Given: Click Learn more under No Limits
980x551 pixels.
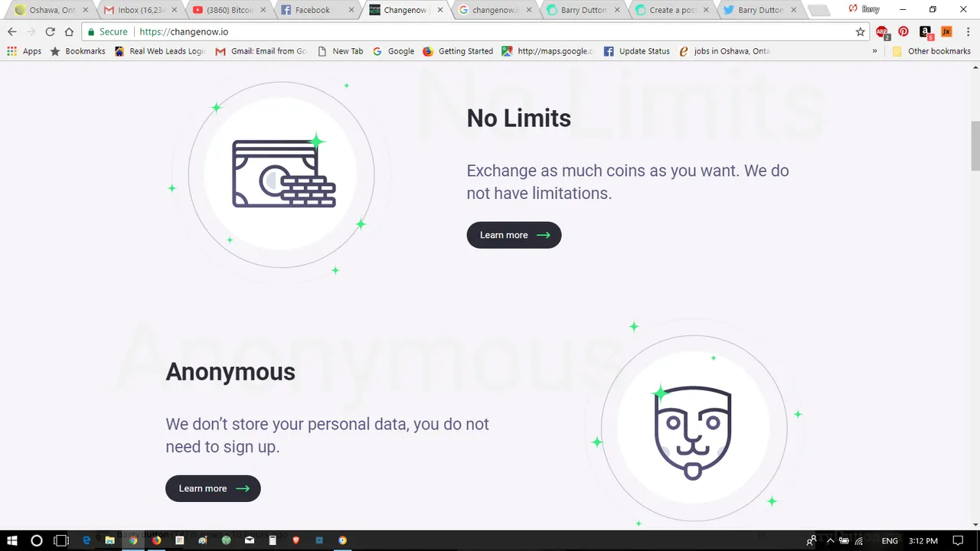Looking at the screenshot, I should (x=514, y=235).
